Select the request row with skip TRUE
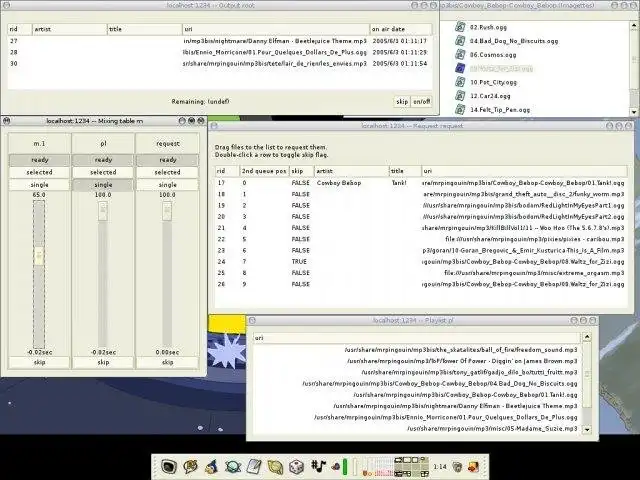The width and height of the screenshot is (640, 480). [x=421, y=262]
